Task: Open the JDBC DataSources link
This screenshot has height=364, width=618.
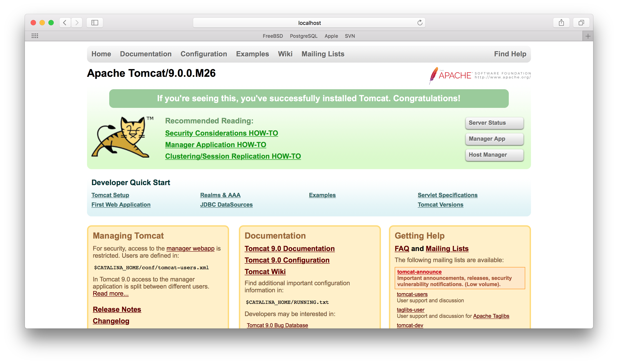Action: click(226, 205)
